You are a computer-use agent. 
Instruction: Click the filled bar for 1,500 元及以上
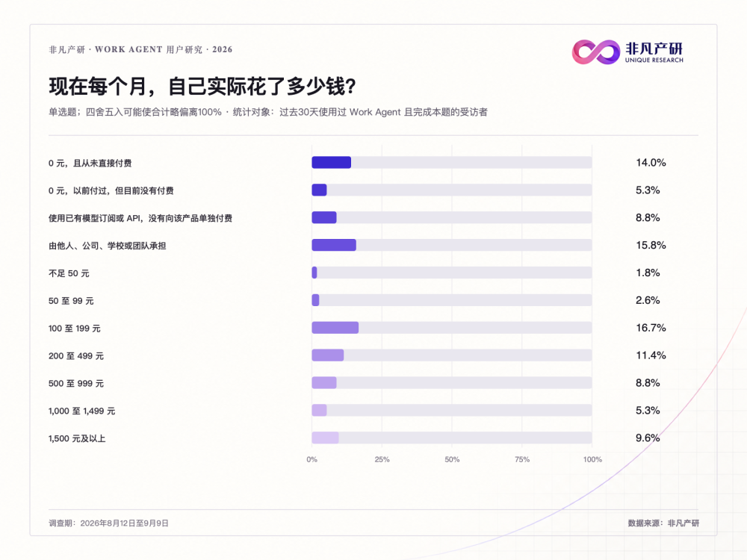click(326, 438)
